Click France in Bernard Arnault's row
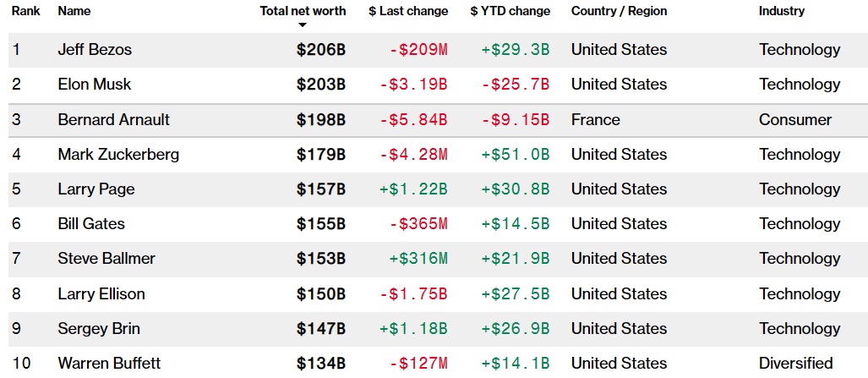Image resolution: width=868 pixels, height=378 pixels. (595, 120)
